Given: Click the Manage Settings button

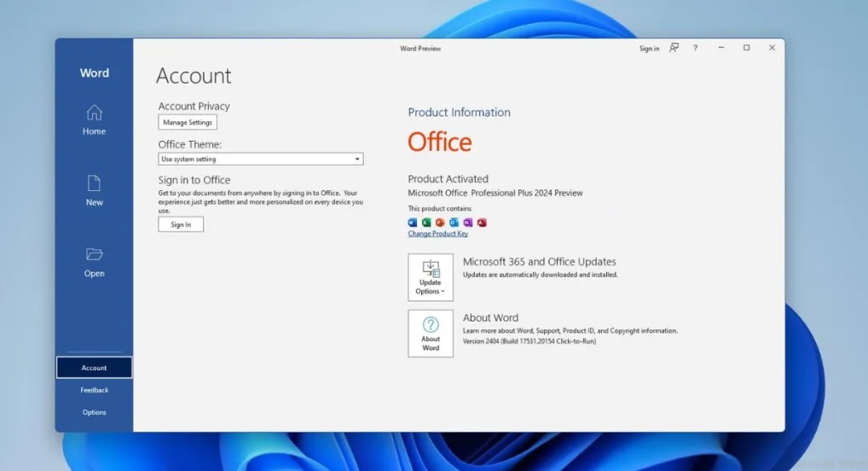Looking at the screenshot, I should [x=188, y=123].
